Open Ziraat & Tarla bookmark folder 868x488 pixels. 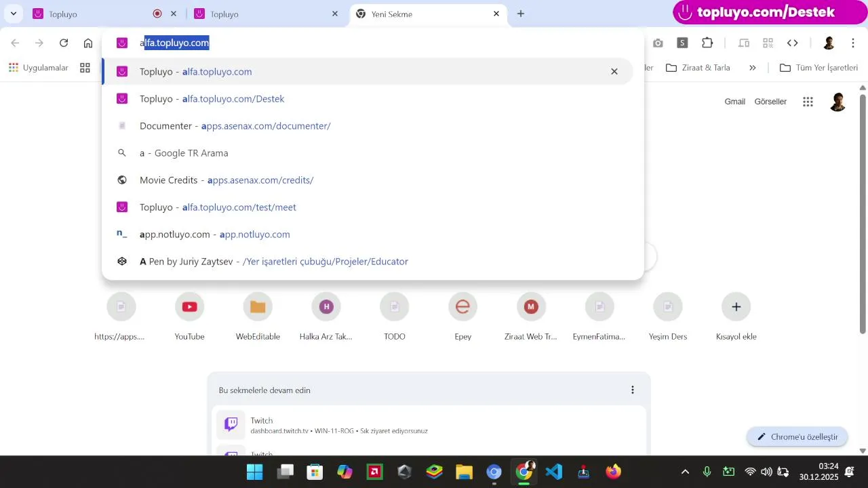[x=698, y=68]
